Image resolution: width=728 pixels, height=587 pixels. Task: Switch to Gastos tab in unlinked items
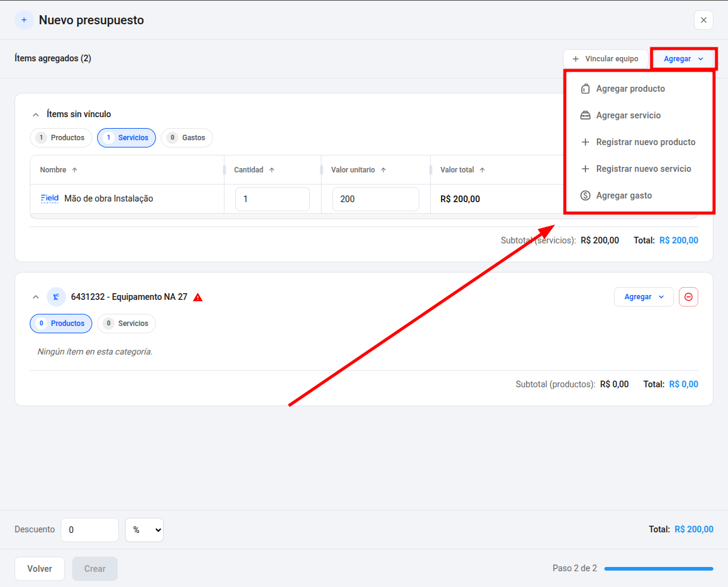pos(187,138)
